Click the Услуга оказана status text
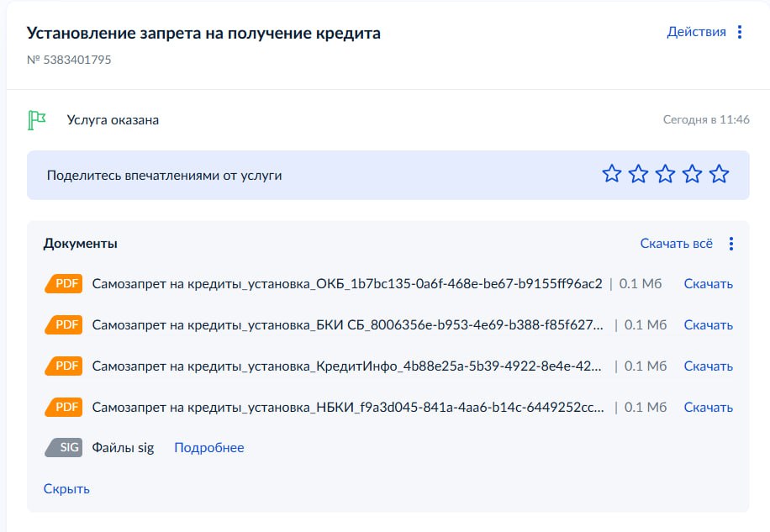This screenshot has width=770, height=532. [x=113, y=120]
